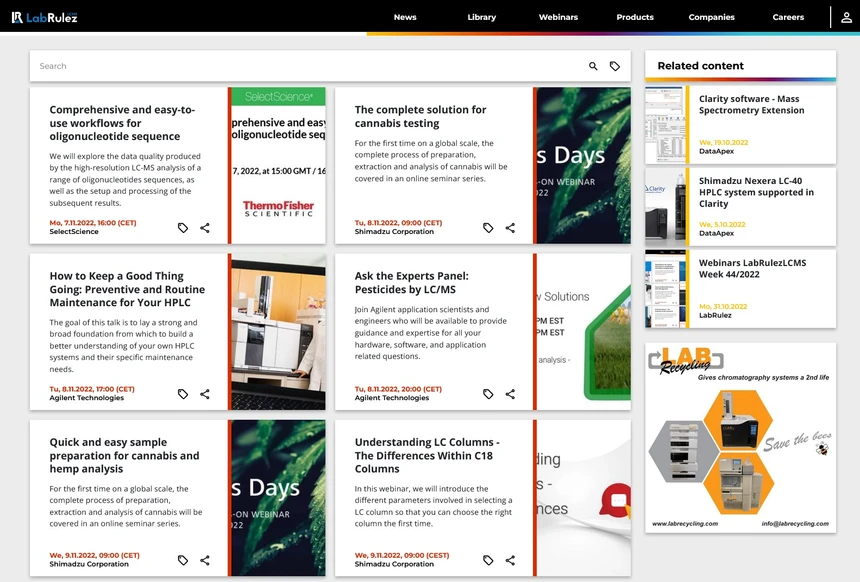Share the Ask the Experts Panel card
This screenshot has height=582, width=860.
click(510, 394)
